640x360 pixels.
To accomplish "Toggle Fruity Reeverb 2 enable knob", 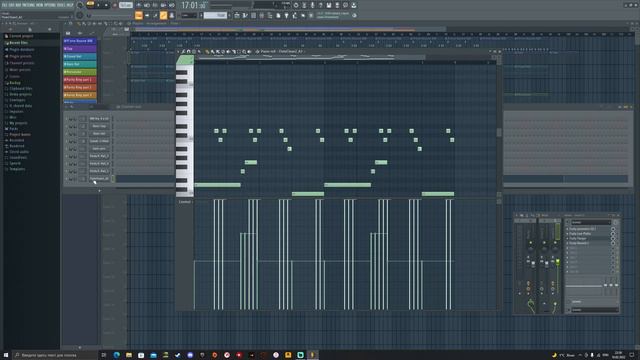I will 613,243.
